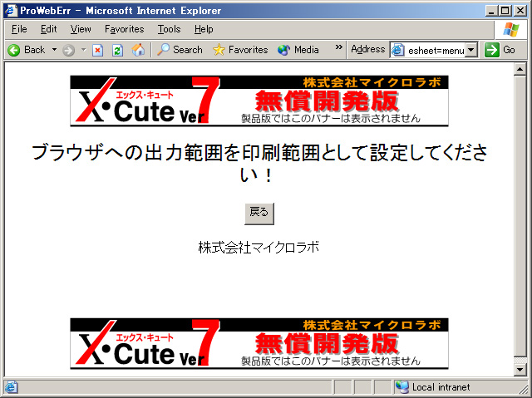Open Back history dropdown arrow
Image resolution: width=532 pixels, height=398 pixels.
coord(54,50)
